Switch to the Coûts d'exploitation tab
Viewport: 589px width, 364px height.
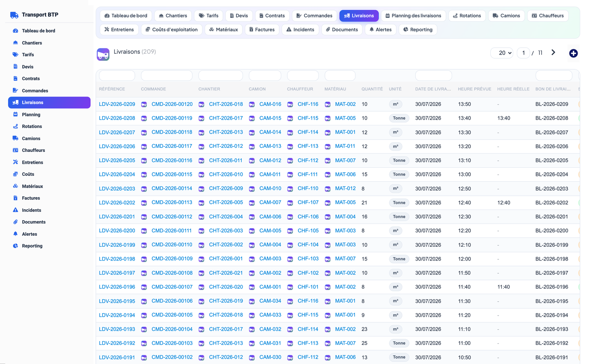(172, 30)
